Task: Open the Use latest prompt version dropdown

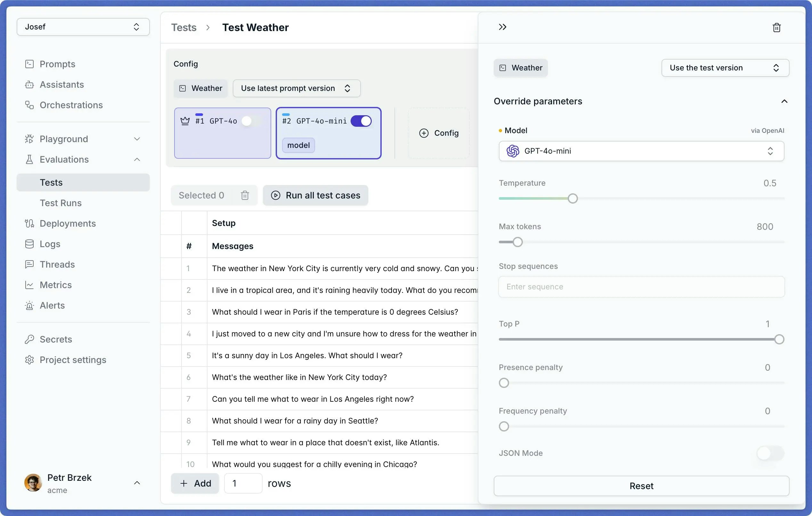Action: tap(296, 88)
